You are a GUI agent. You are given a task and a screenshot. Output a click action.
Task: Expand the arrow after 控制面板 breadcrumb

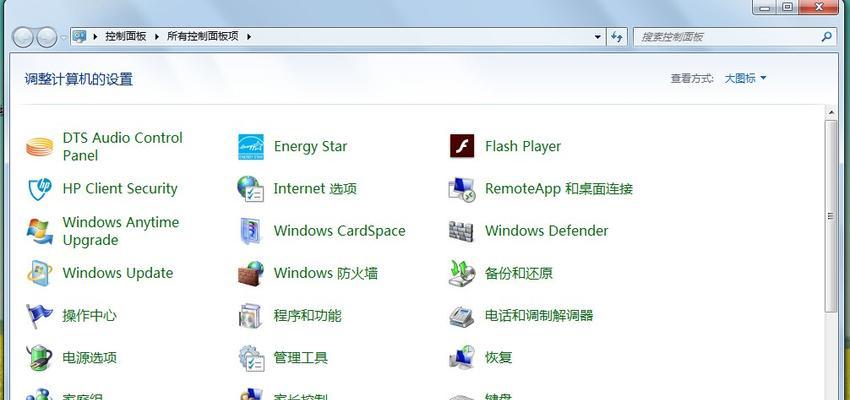pos(157,37)
